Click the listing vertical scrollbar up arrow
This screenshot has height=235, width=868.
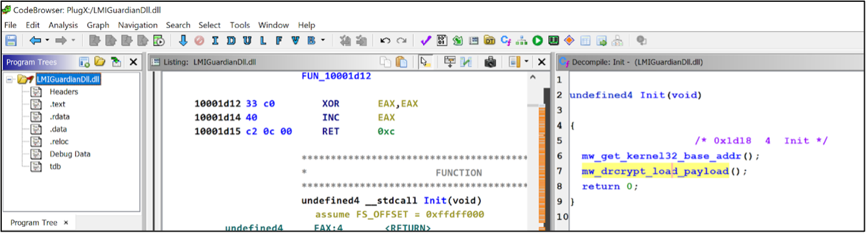tap(533, 77)
